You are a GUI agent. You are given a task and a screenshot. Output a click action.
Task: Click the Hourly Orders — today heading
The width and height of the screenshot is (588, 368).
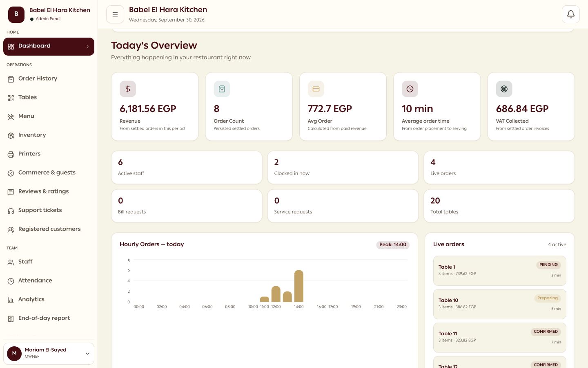coord(152,244)
